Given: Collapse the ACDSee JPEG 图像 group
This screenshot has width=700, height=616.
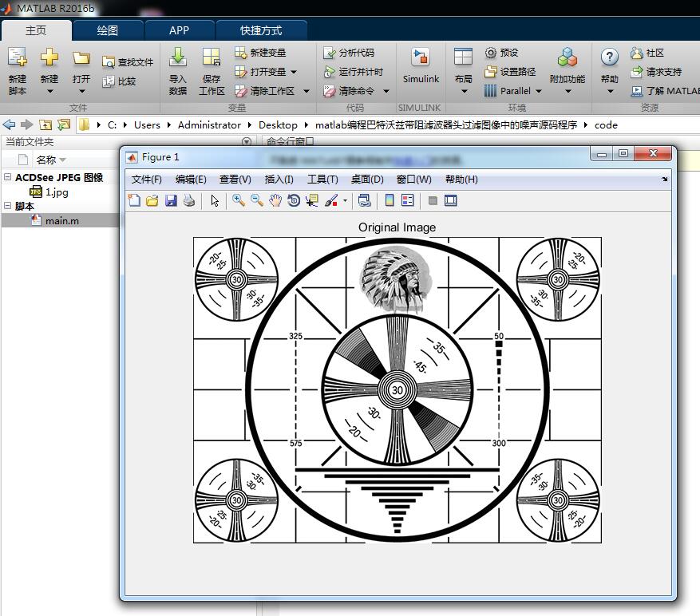Looking at the screenshot, I should (7, 177).
